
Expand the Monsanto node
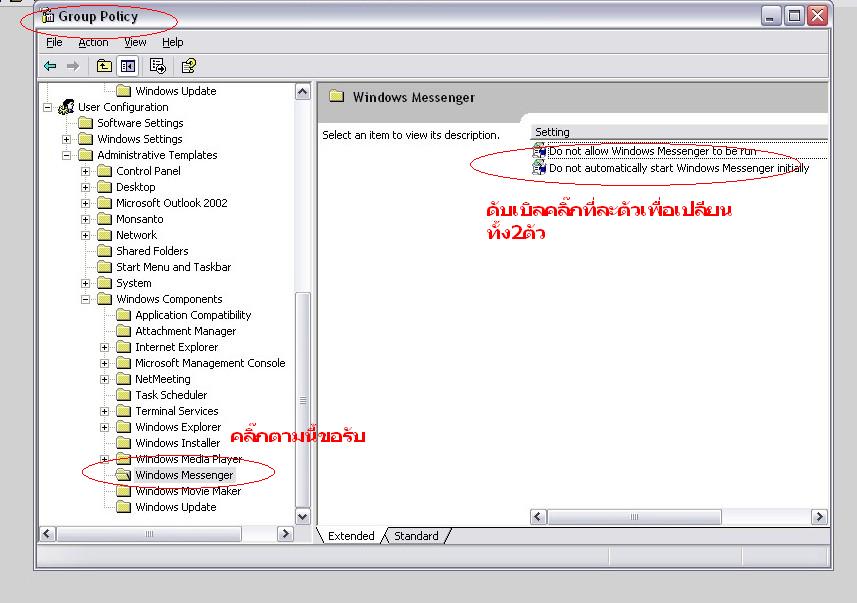click(x=85, y=219)
